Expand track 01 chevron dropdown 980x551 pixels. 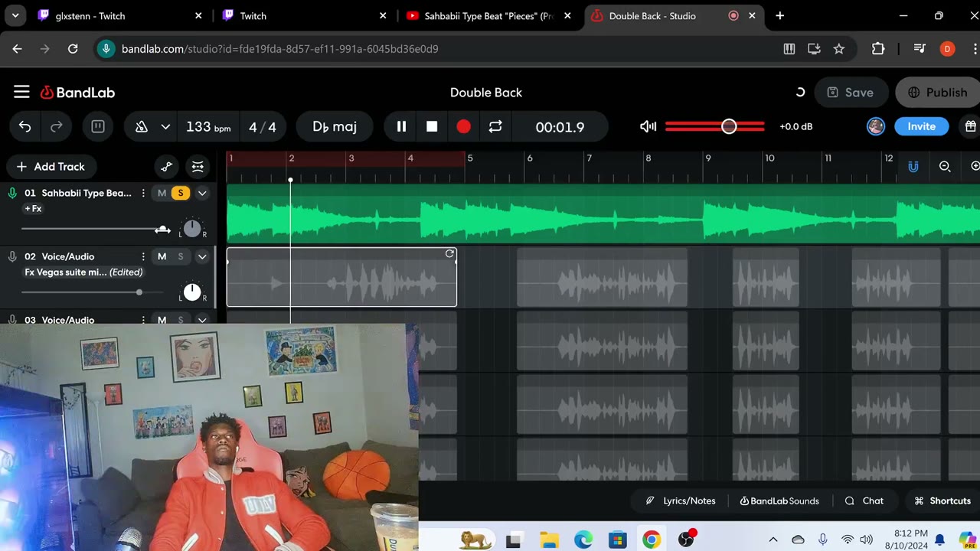(202, 194)
